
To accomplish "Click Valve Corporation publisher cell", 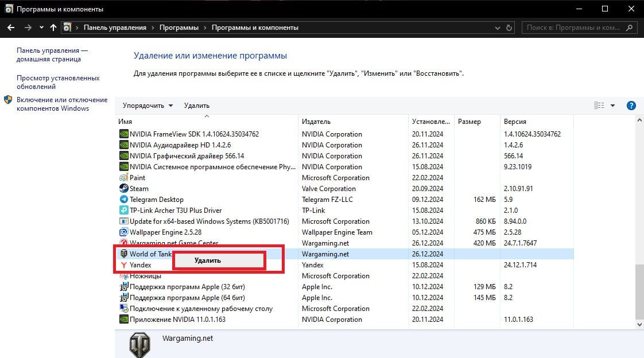I will coord(328,188).
